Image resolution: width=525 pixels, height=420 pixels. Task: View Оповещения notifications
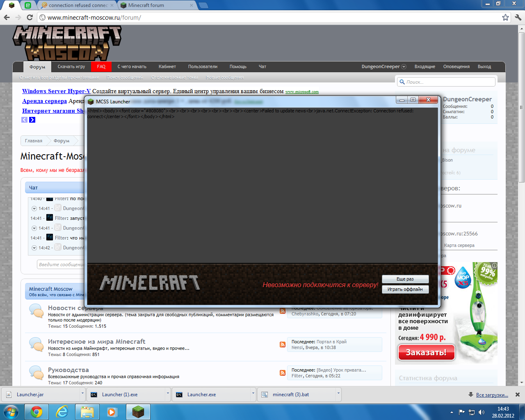point(456,66)
